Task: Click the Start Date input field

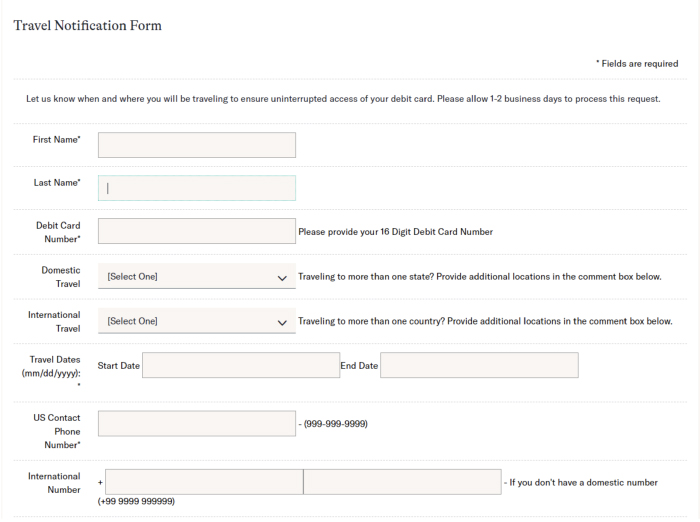Action: (x=241, y=365)
